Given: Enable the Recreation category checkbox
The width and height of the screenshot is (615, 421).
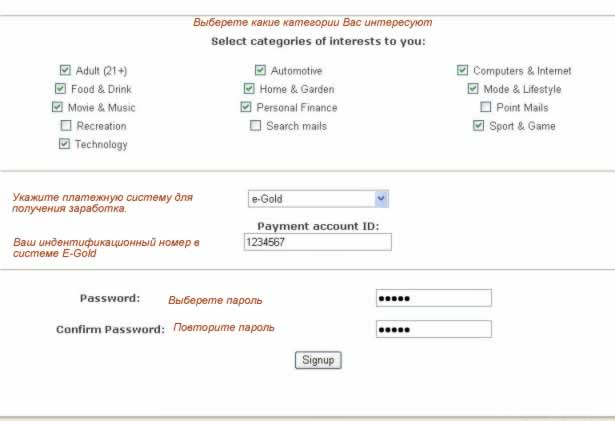Looking at the screenshot, I should pyautogui.click(x=66, y=126).
